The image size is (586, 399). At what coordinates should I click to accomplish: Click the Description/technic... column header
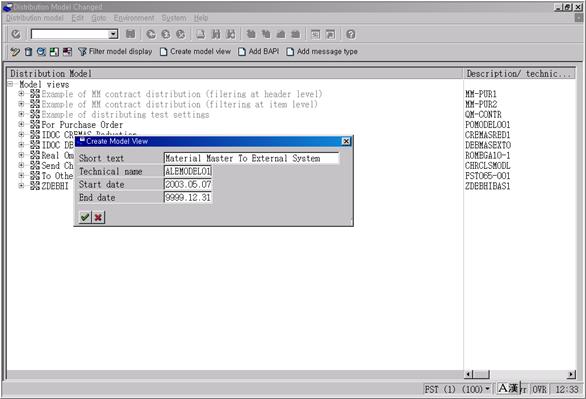(519, 74)
